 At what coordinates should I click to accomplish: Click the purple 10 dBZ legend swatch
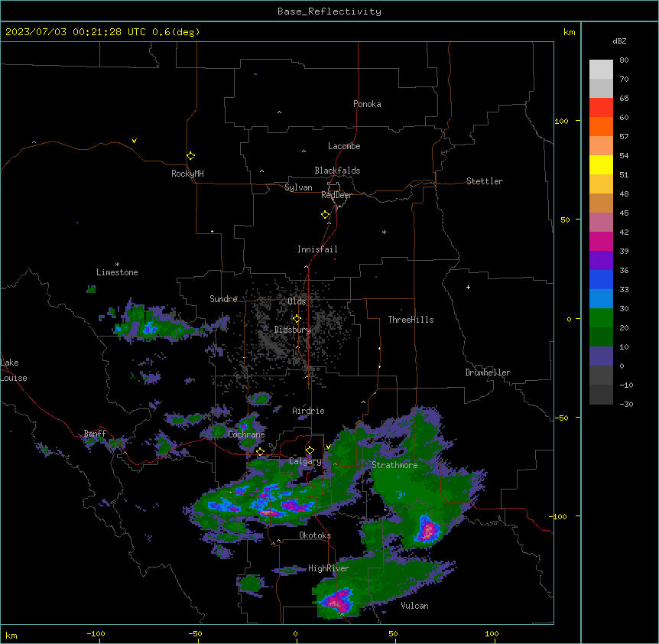point(601,356)
